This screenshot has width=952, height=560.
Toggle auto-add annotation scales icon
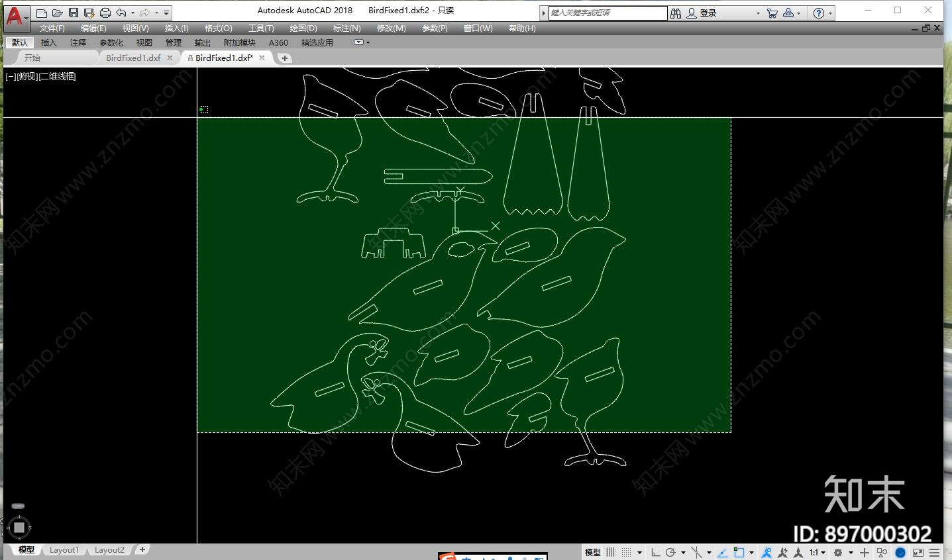point(782,552)
